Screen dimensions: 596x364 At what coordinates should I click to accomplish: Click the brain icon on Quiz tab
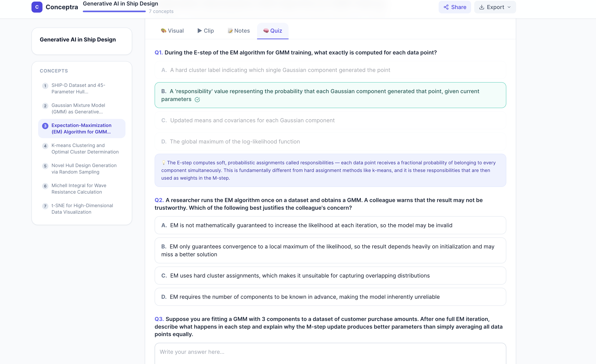pyautogui.click(x=266, y=31)
